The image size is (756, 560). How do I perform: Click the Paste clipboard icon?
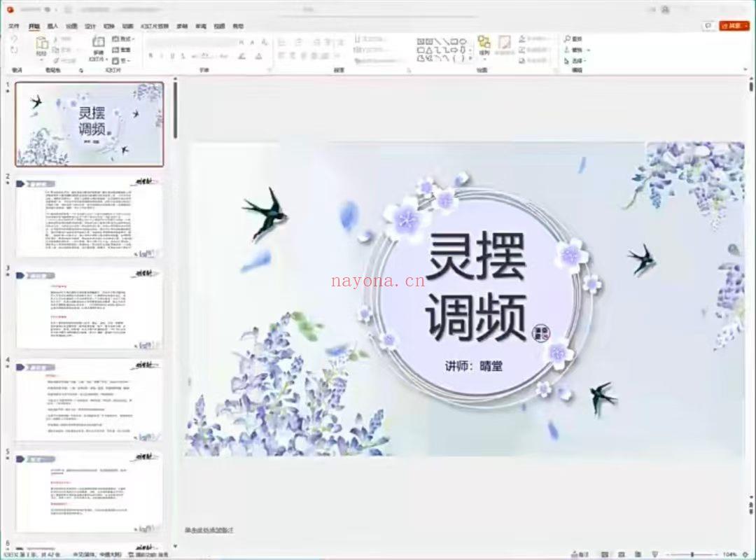click(41, 43)
